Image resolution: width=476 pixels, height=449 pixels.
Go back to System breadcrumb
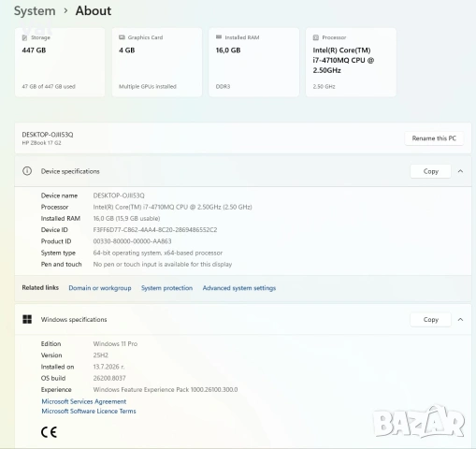tap(35, 11)
